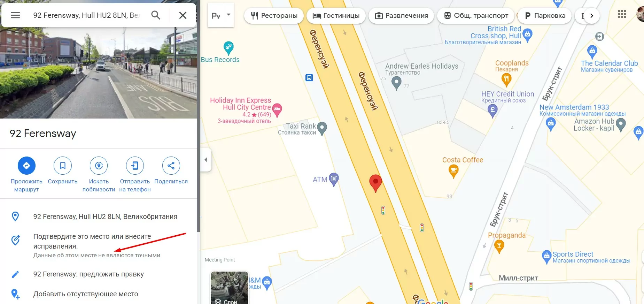This screenshot has height=304, width=644.
Task: Expand the input language dropdown arrow
Action: tap(229, 15)
